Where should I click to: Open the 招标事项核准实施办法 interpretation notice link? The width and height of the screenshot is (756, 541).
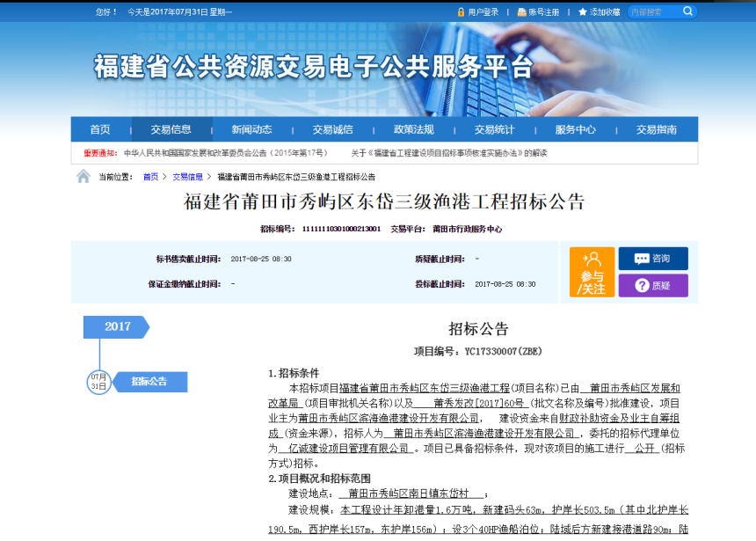point(448,153)
